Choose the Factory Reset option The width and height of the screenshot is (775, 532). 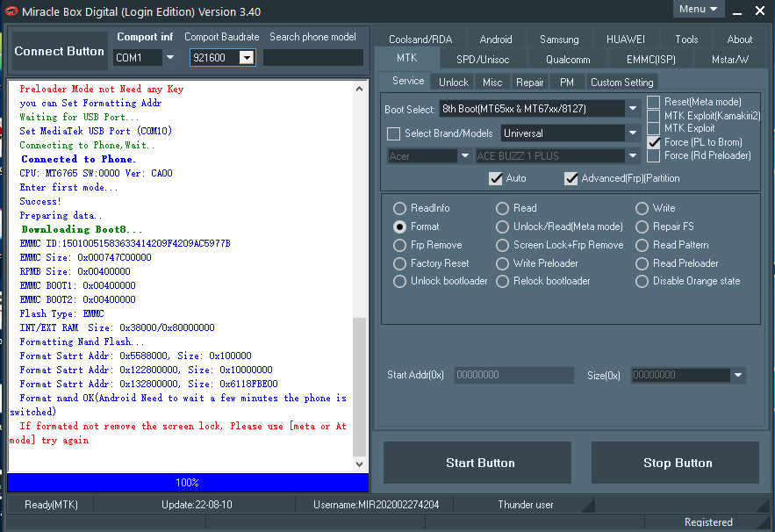click(399, 263)
